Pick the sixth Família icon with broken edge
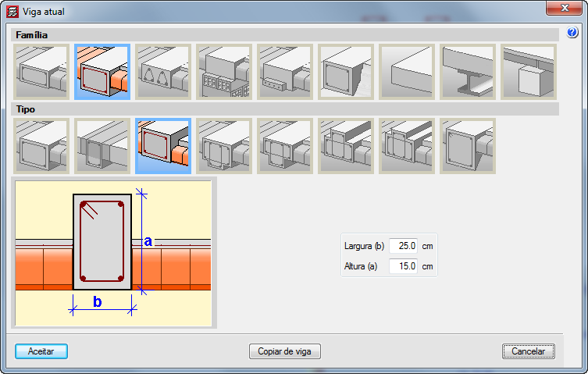588x374 pixels. 346,72
